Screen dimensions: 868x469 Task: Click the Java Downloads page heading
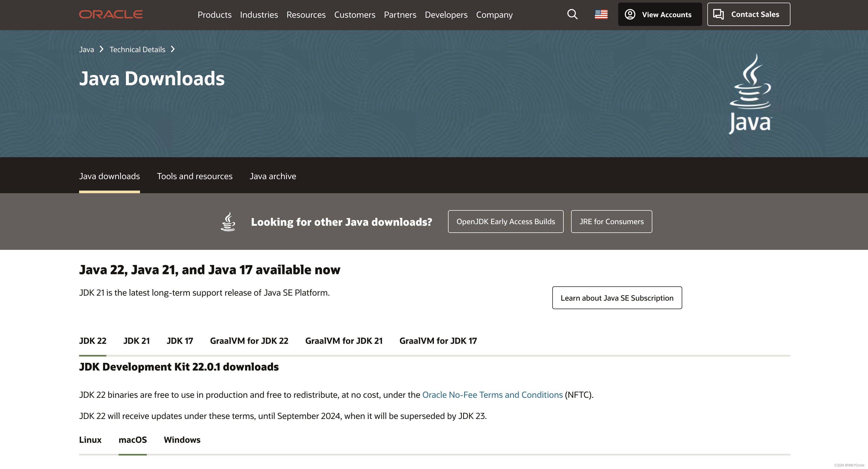pyautogui.click(x=152, y=79)
